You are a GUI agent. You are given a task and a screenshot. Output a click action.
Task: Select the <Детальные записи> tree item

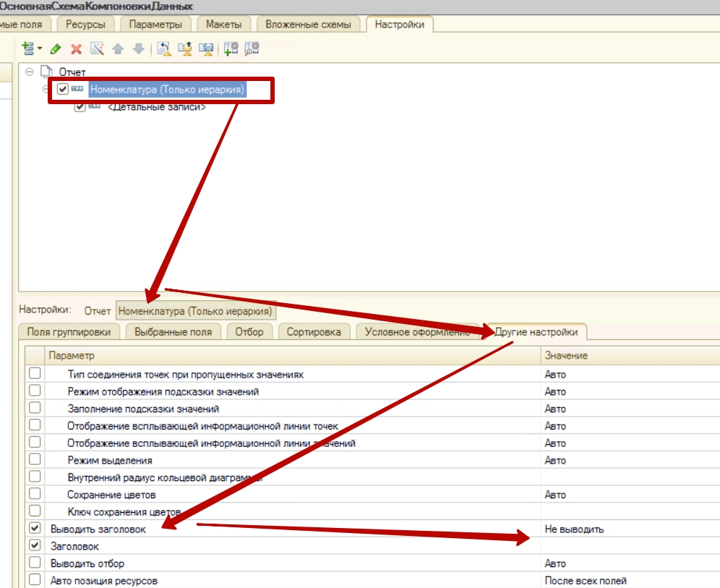(156, 107)
